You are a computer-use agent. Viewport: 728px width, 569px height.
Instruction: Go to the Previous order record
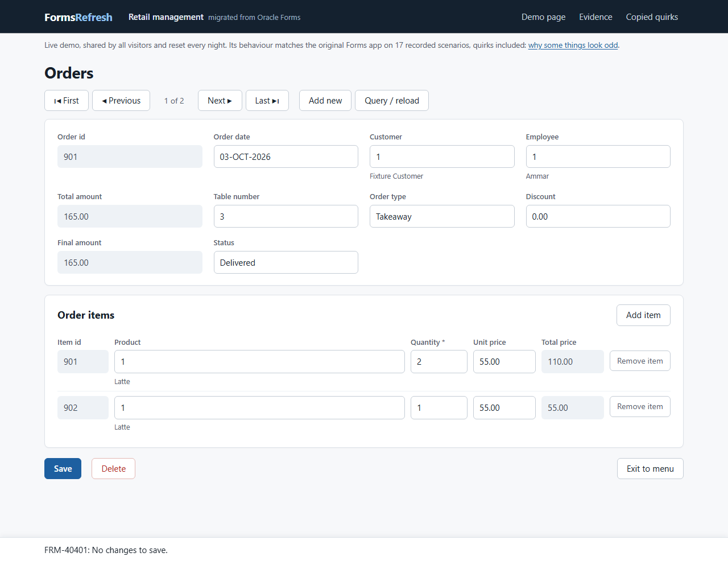pyautogui.click(x=121, y=101)
